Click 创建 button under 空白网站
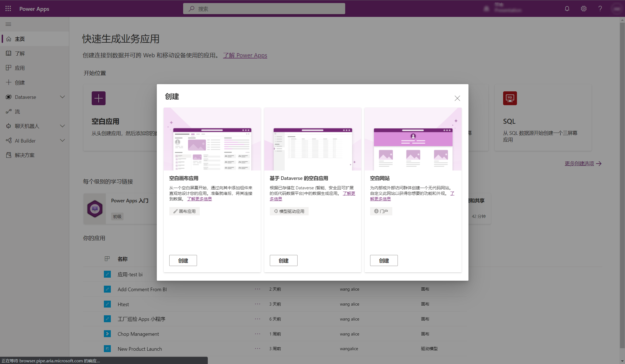The width and height of the screenshot is (625, 364). 384,260
